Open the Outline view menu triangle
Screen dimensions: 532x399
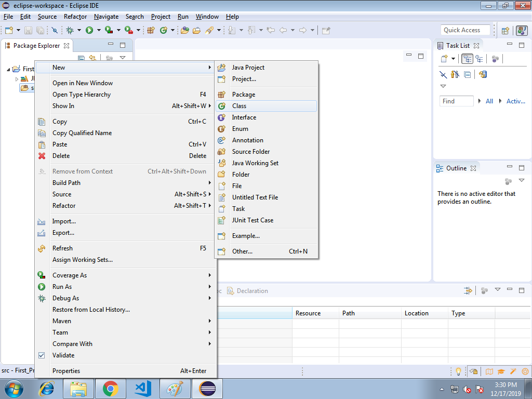click(x=522, y=180)
